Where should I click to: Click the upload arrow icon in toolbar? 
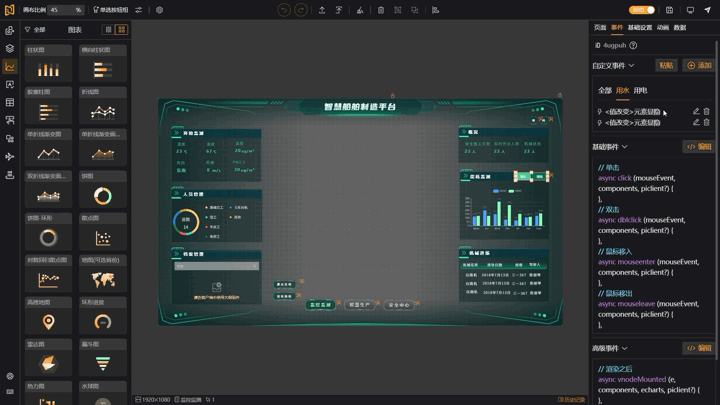(x=322, y=10)
